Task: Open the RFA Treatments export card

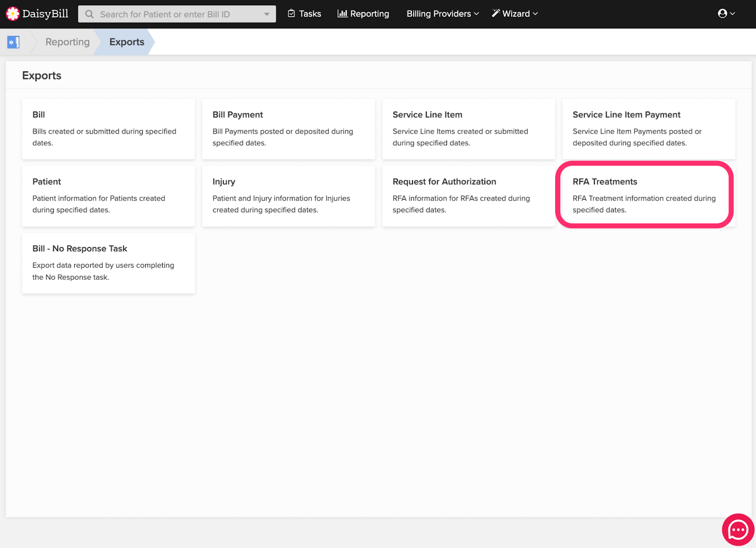Action: coord(648,196)
